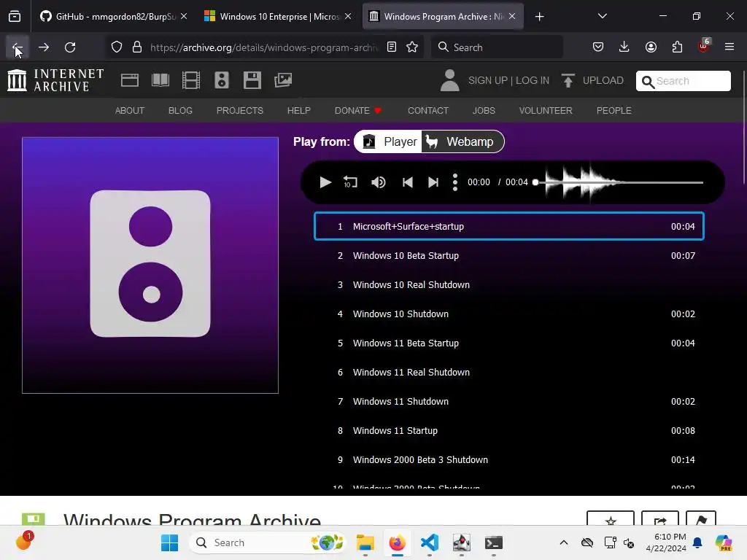Image resolution: width=747 pixels, height=560 pixels.
Task: Click the SIGN UP link
Action: pos(488,80)
